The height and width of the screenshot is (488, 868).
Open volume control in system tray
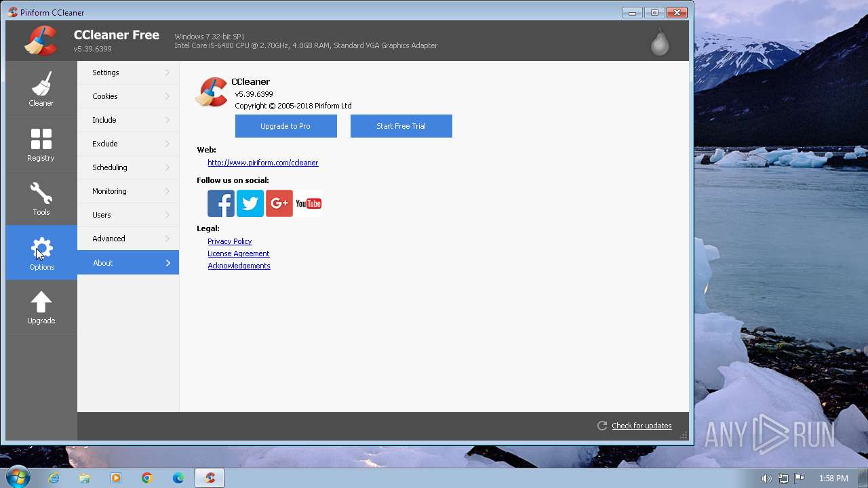pyautogui.click(x=766, y=478)
